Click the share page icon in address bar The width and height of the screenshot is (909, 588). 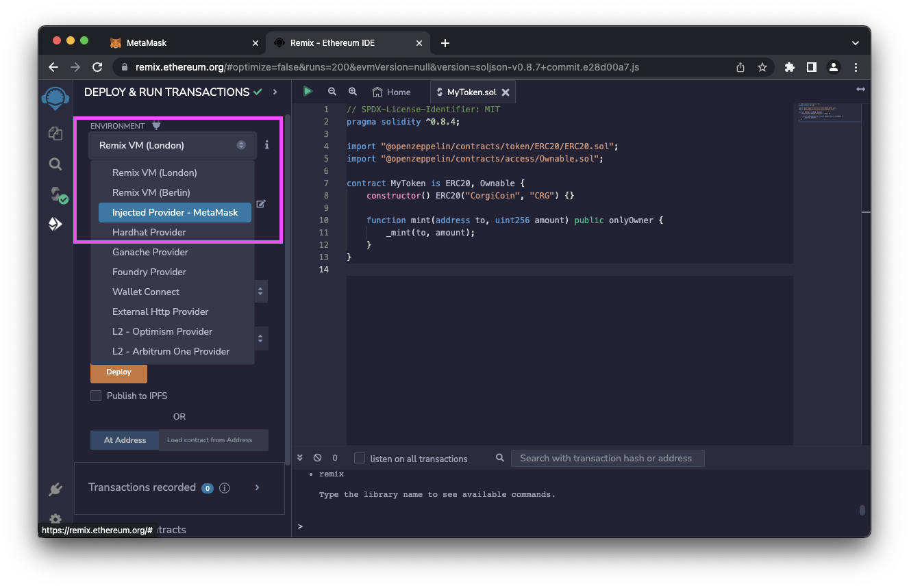(740, 67)
